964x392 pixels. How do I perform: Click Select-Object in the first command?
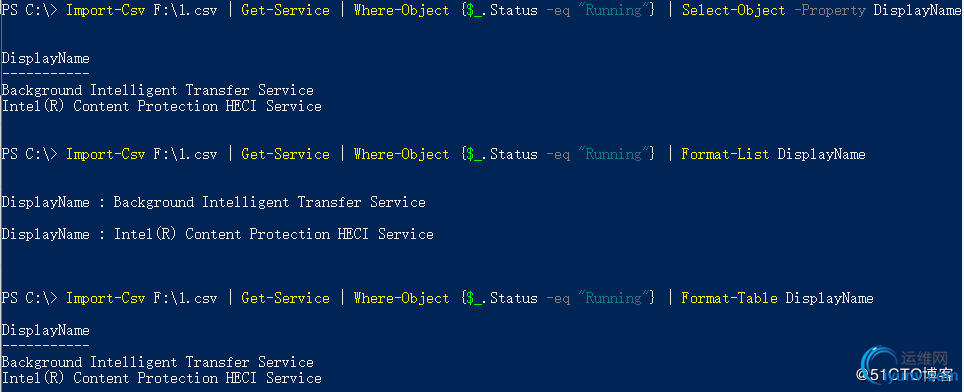[x=733, y=10]
